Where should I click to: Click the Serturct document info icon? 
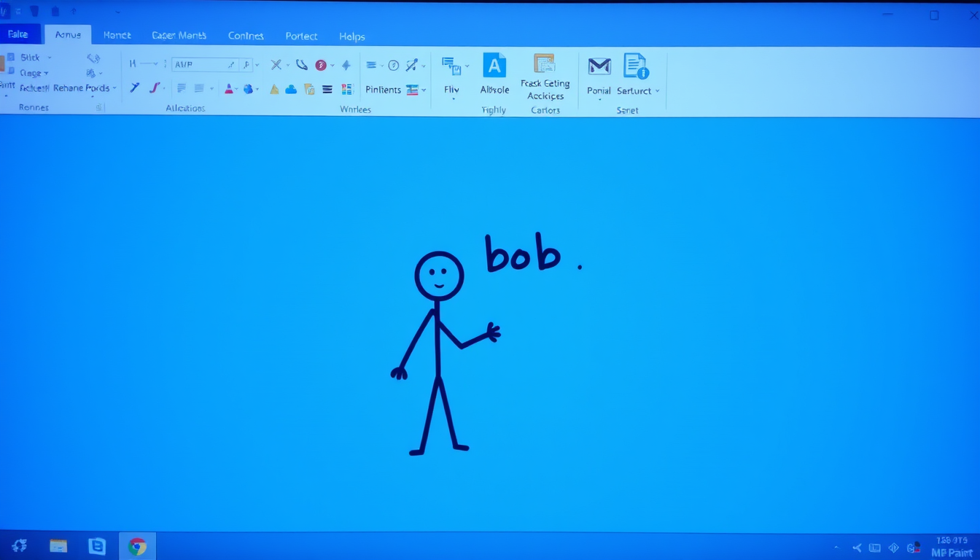636,66
